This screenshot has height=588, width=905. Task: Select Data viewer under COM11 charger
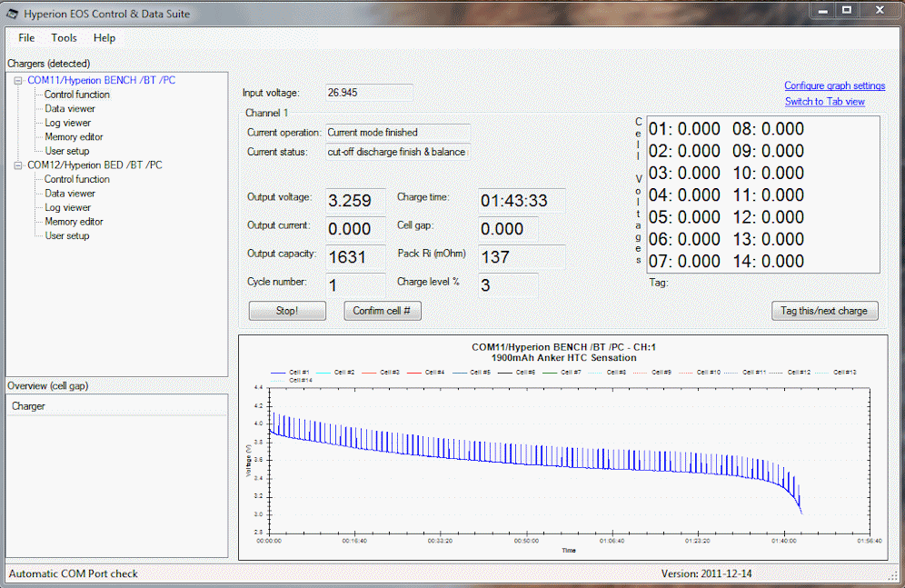[70, 108]
